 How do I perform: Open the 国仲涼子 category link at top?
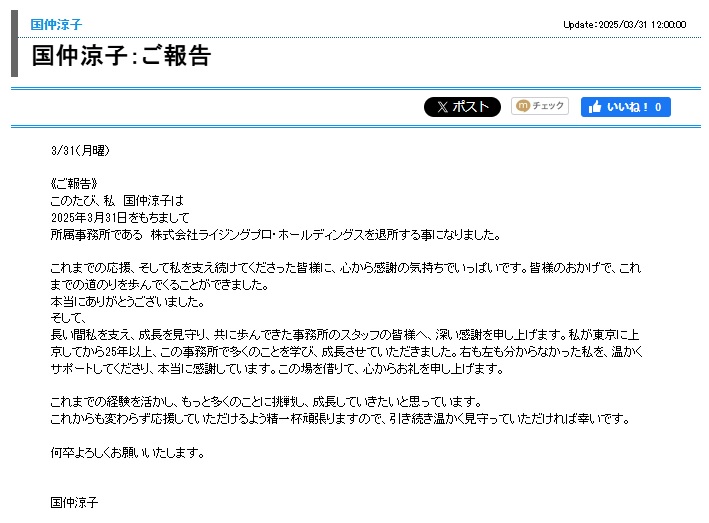(56, 24)
